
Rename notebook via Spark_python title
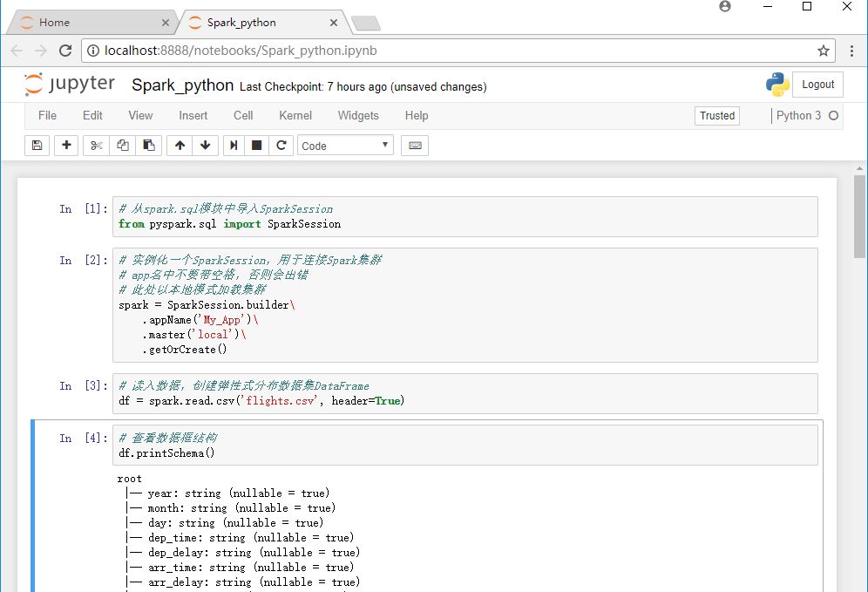tap(182, 85)
